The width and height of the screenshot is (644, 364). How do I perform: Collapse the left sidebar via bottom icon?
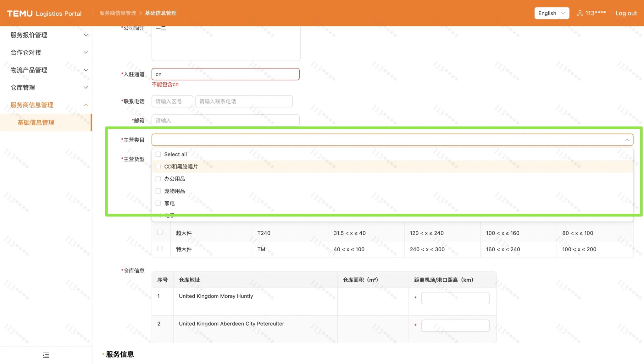[46, 355]
